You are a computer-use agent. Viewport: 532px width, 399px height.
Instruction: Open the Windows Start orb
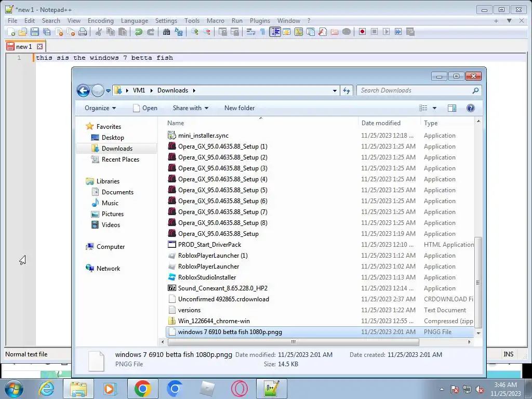tap(14, 389)
